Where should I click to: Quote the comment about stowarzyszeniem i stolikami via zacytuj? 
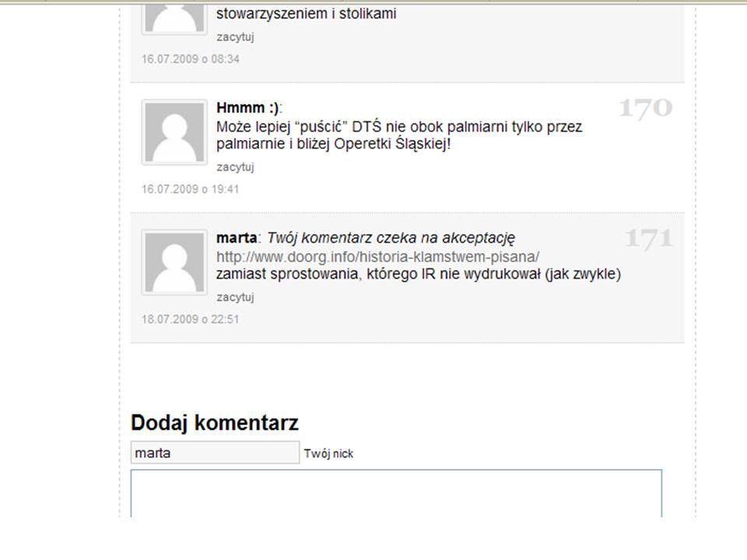(x=235, y=37)
